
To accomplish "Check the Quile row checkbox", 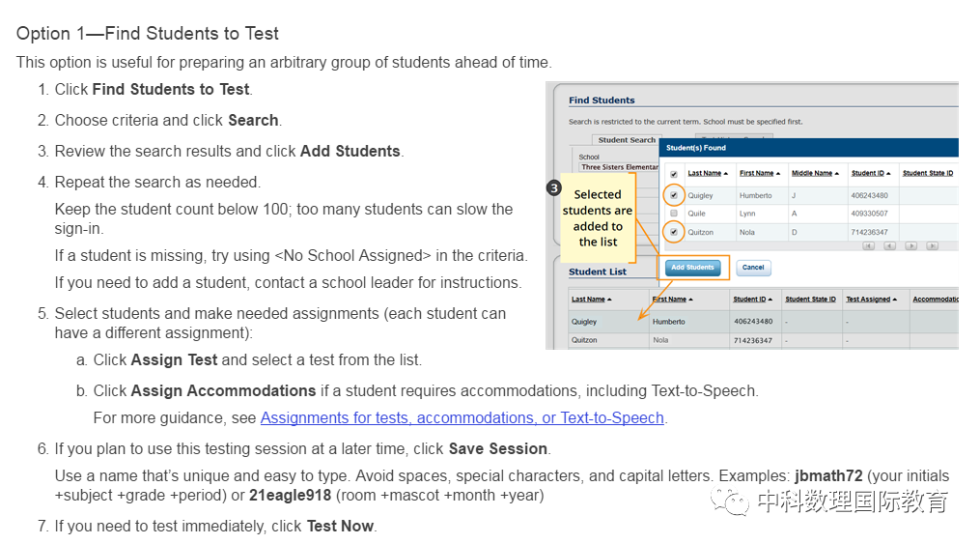I will (x=674, y=214).
